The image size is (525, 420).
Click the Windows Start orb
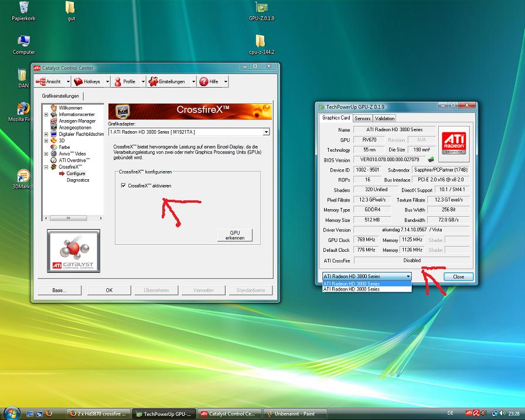(11, 413)
